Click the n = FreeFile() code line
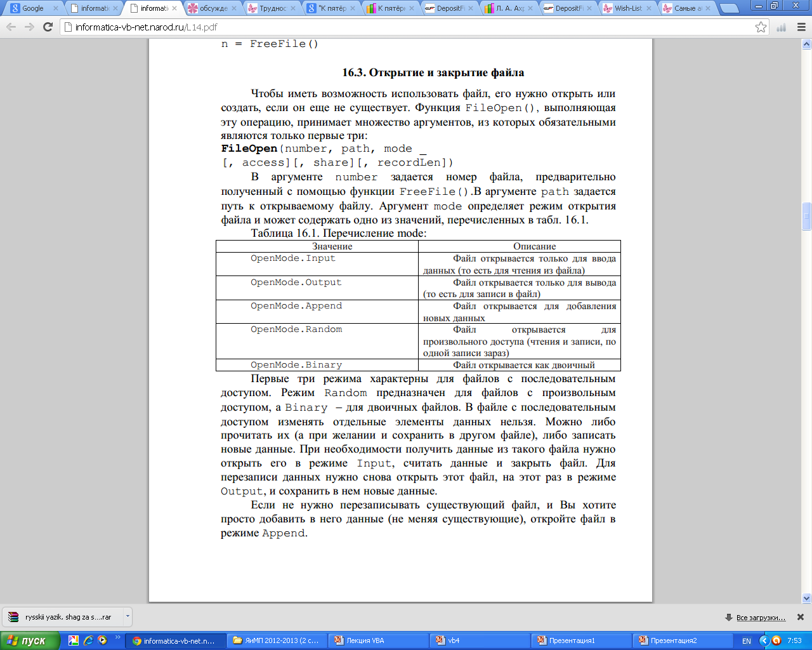The height and width of the screenshot is (650, 812). coord(270,44)
